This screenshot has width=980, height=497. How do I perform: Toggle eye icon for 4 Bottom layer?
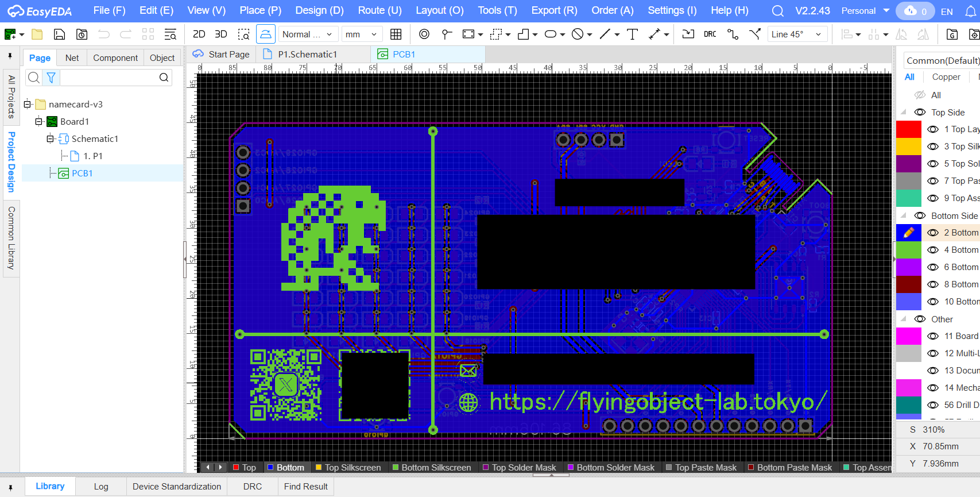coord(933,250)
